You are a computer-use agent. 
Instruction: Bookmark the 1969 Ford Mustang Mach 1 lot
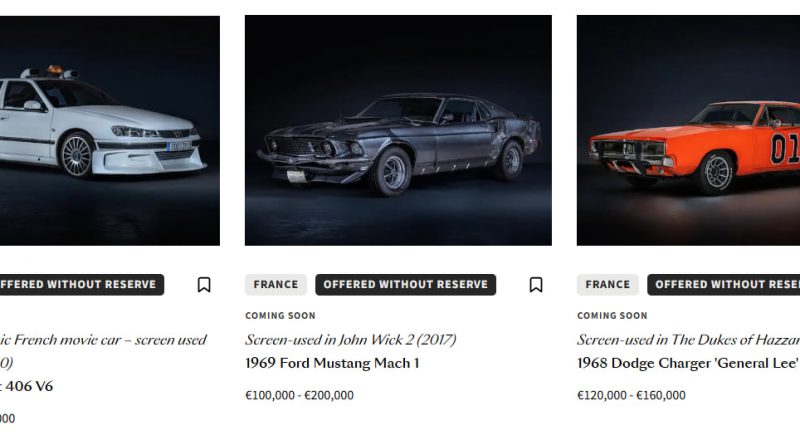[536, 285]
